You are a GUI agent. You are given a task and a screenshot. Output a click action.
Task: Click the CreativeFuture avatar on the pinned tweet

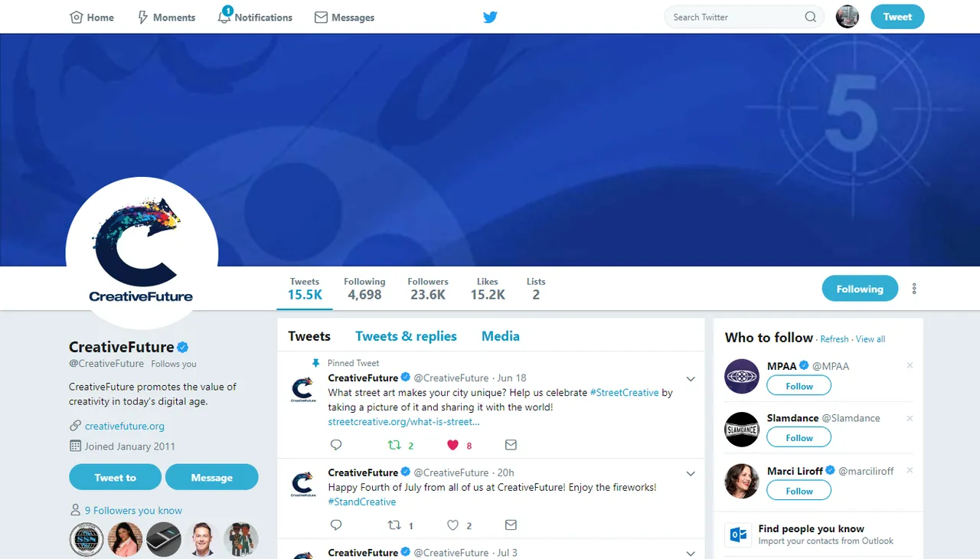(x=302, y=389)
